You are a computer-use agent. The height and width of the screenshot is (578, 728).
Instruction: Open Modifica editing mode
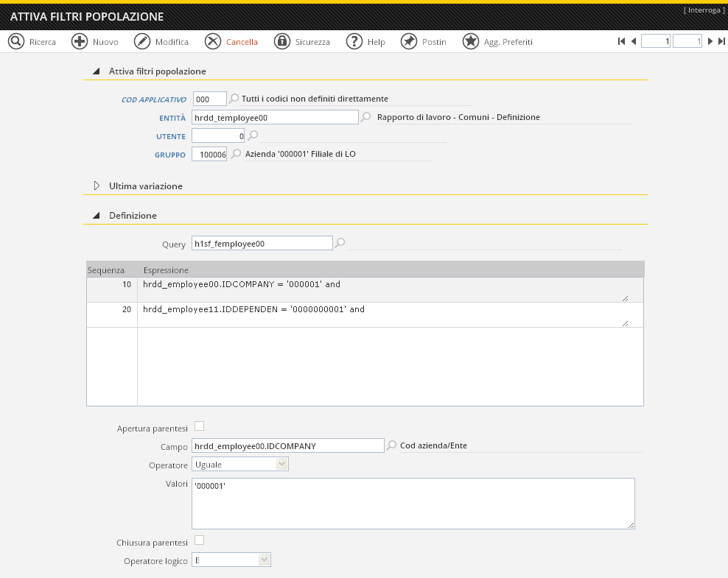click(143, 41)
